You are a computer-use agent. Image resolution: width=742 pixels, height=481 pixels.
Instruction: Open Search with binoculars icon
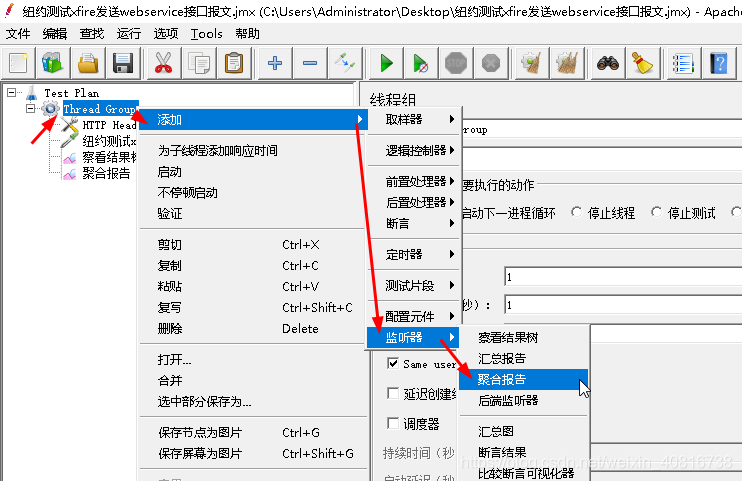coord(608,63)
